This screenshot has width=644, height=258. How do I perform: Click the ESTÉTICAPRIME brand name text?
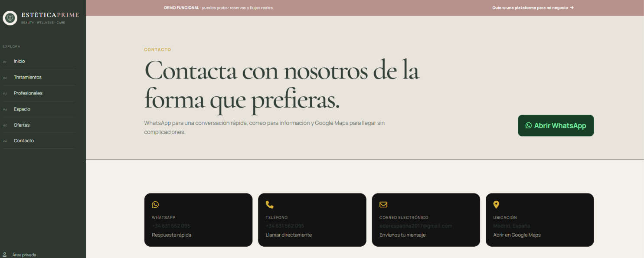pos(50,15)
